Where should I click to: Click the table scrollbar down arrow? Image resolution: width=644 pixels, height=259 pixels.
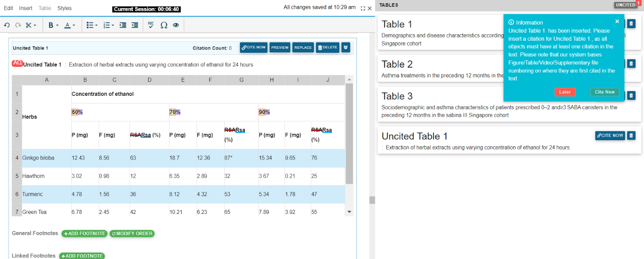349,212
